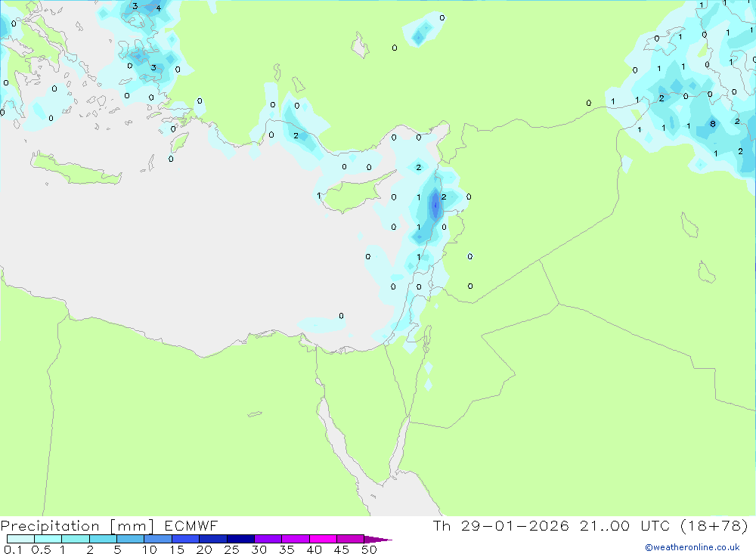The height and width of the screenshot is (554, 756).
Task: Select the 2–5 mm legend color swatch
Action: coord(103,539)
